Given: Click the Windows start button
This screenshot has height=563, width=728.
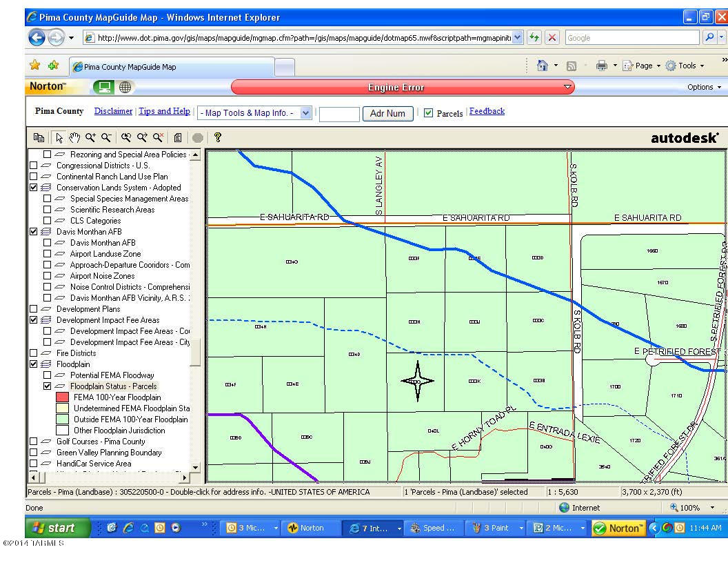Looking at the screenshot, I should click(x=58, y=528).
